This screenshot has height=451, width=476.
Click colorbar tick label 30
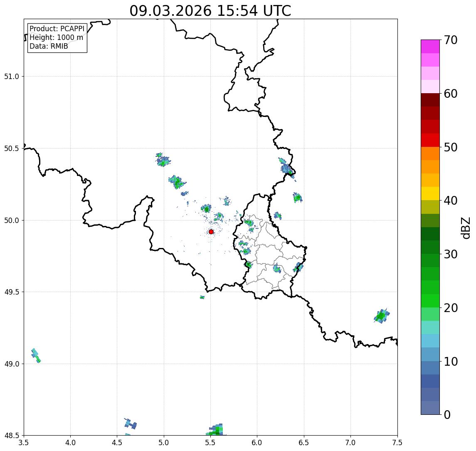click(451, 254)
